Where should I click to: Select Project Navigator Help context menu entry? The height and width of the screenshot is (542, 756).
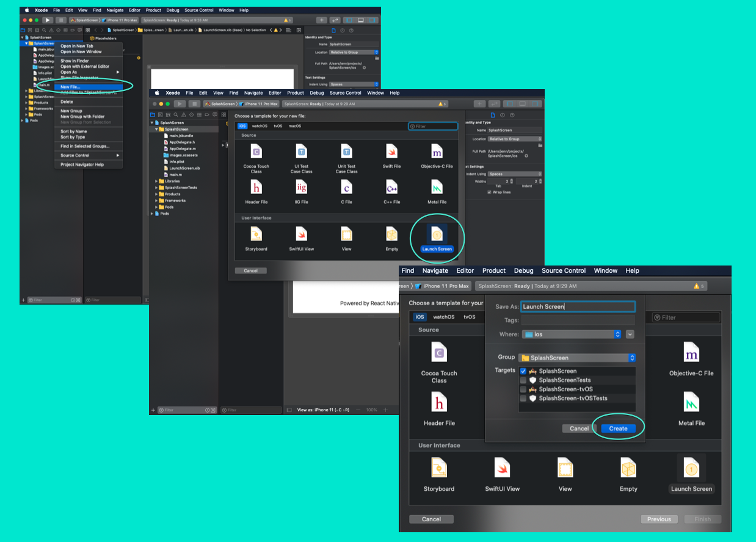click(82, 165)
